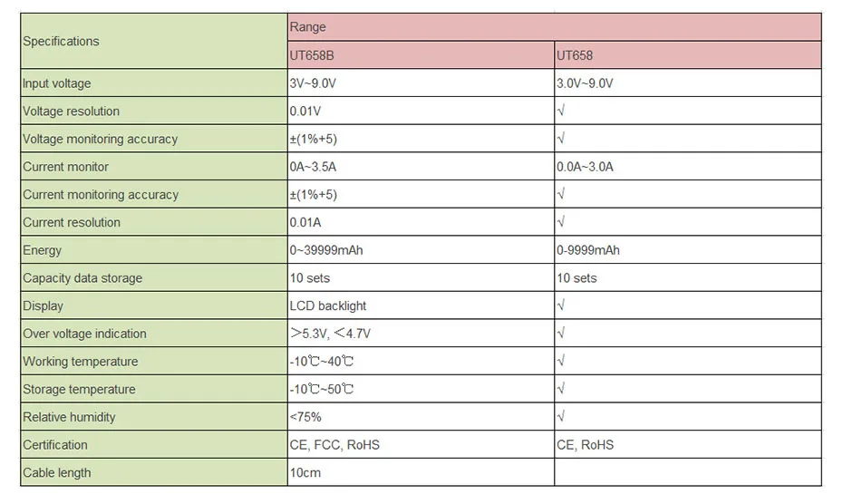Select the Range header cell

coord(554,27)
